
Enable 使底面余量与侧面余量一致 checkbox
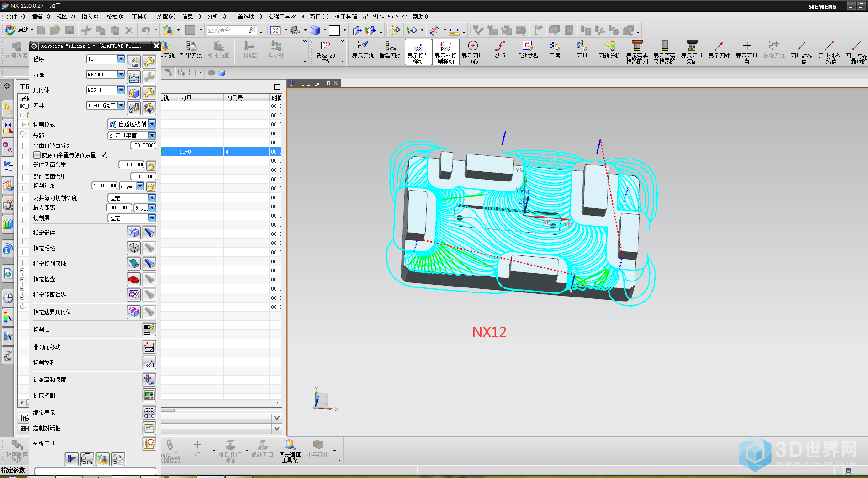click(x=37, y=155)
